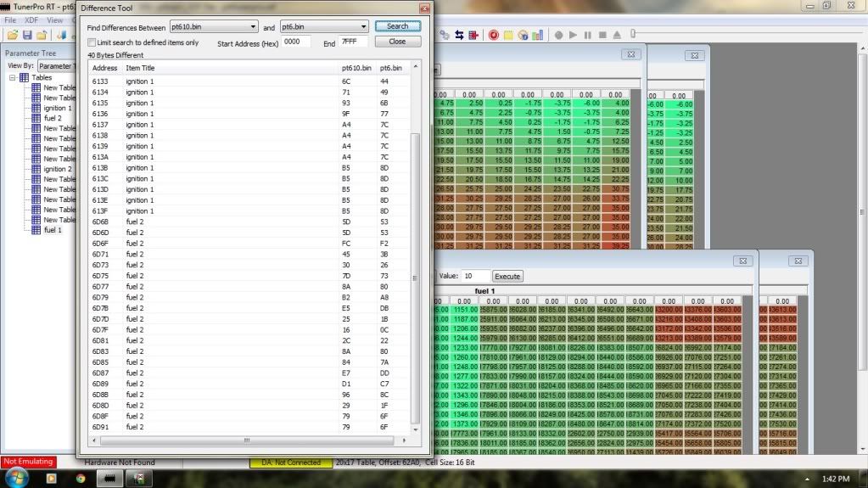Click the pt610.bin column header
This screenshot has width=868, height=488.
coord(356,68)
